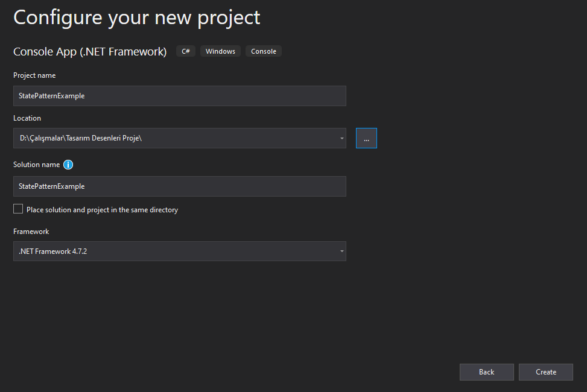Click the Solution name info icon
Image resolution: width=587 pixels, height=392 pixels.
point(68,165)
